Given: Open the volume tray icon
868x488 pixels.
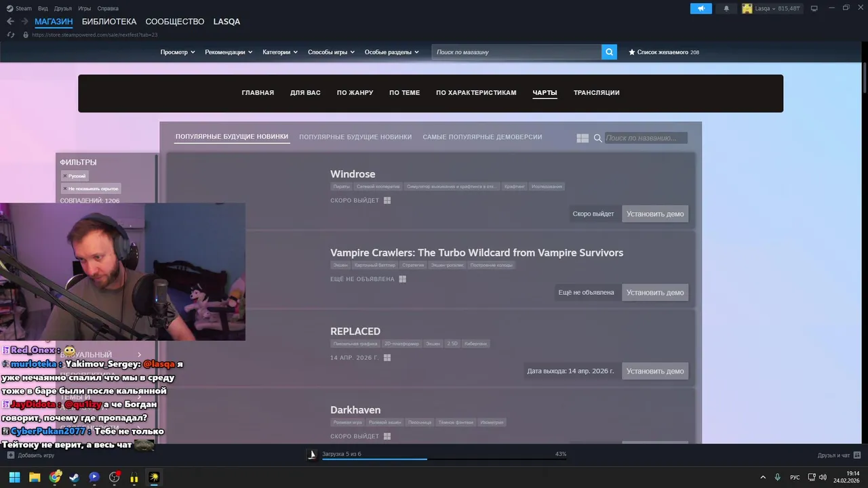Looking at the screenshot, I should pos(822,477).
